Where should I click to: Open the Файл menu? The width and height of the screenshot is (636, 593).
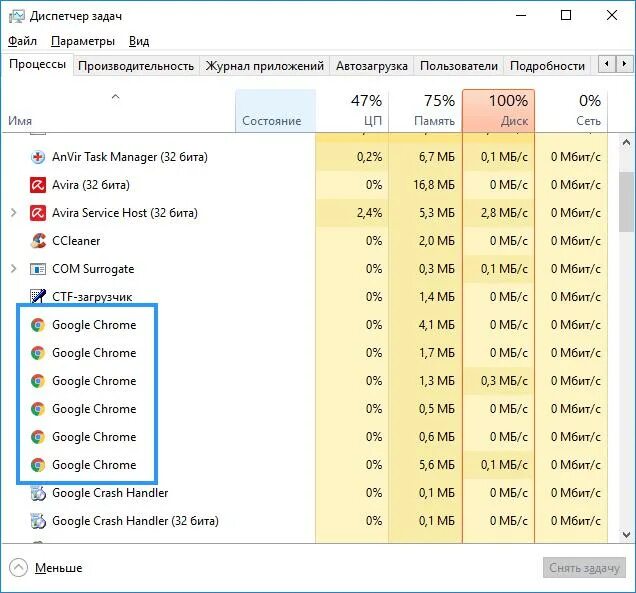click(22, 41)
